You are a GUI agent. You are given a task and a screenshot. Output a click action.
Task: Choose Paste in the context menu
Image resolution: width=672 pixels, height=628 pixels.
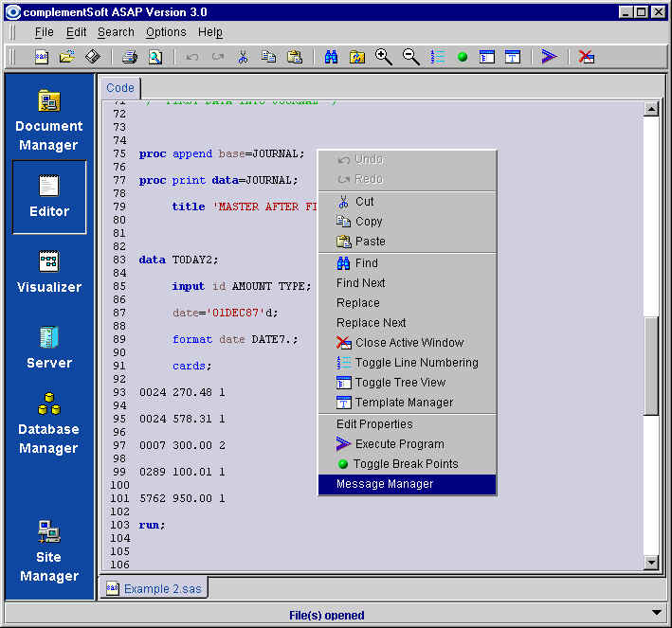pyautogui.click(x=408, y=242)
